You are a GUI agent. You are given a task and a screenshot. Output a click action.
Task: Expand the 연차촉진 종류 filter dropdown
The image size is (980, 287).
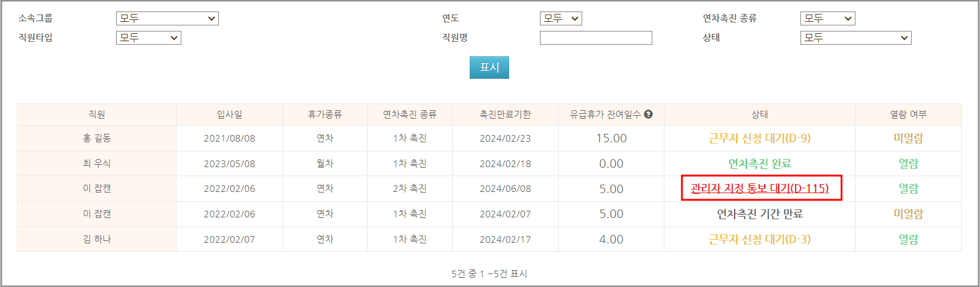827,19
